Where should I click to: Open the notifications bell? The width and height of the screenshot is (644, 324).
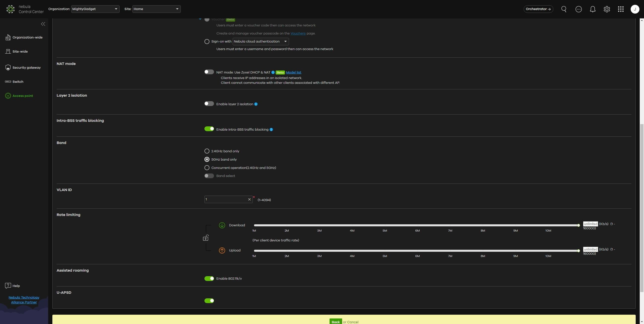click(593, 9)
